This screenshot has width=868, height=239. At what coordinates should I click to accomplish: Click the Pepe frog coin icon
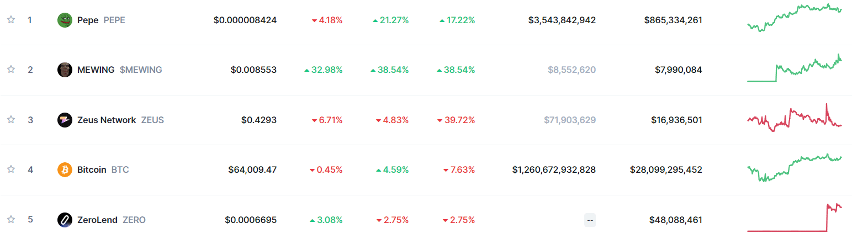point(65,20)
